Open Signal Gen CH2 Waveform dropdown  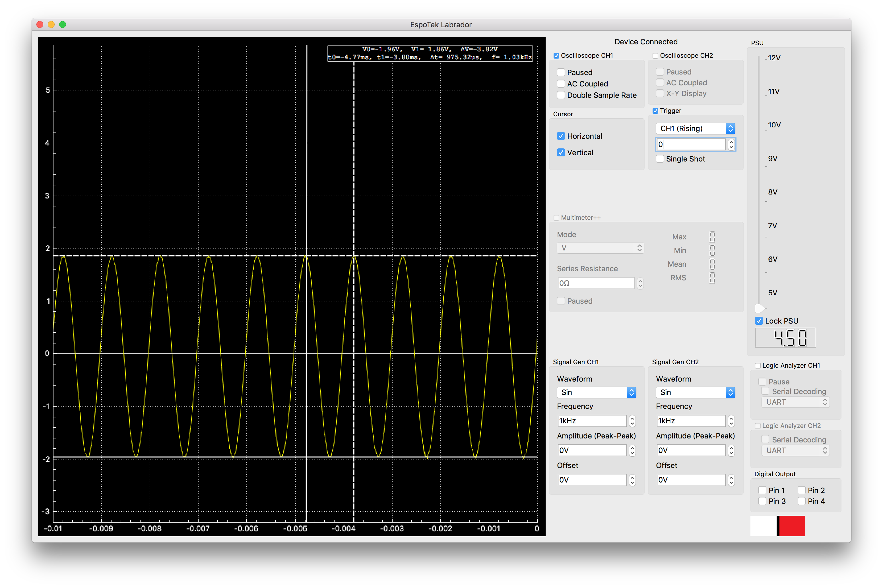pyautogui.click(x=696, y=392)
